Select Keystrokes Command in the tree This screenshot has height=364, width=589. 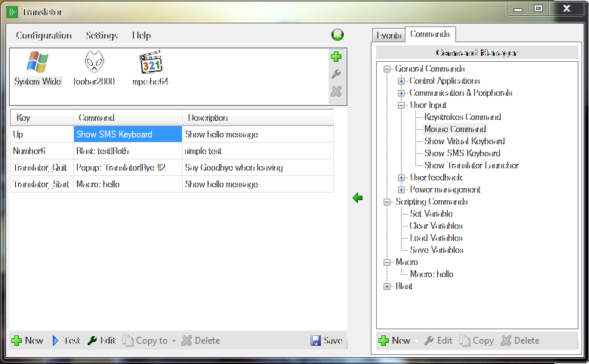[463, 117]
